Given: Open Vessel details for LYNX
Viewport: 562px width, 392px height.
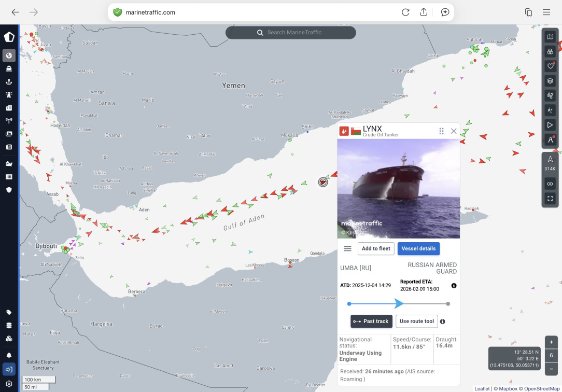Looking at the screenshot, I should (418, 249).
